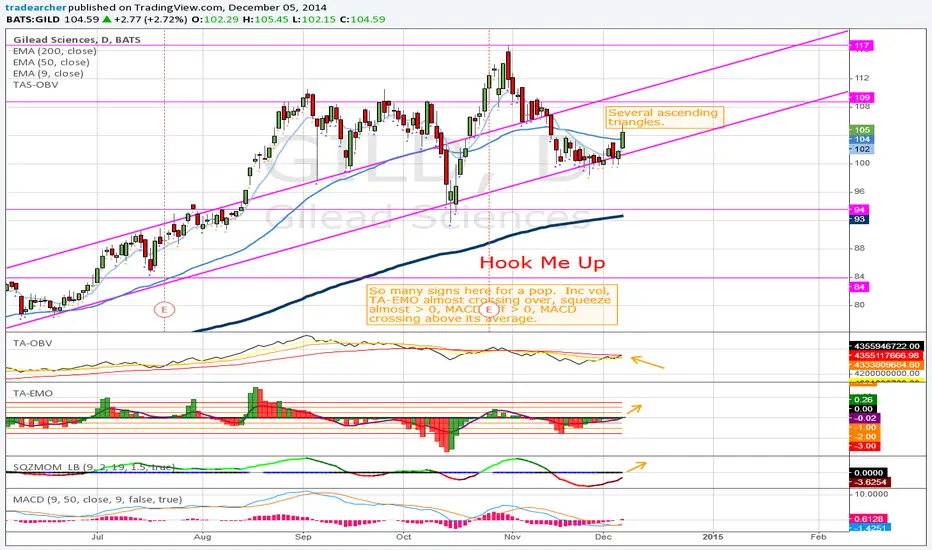Click the BATS:GILD ticker symbol

tap(33, 19)
